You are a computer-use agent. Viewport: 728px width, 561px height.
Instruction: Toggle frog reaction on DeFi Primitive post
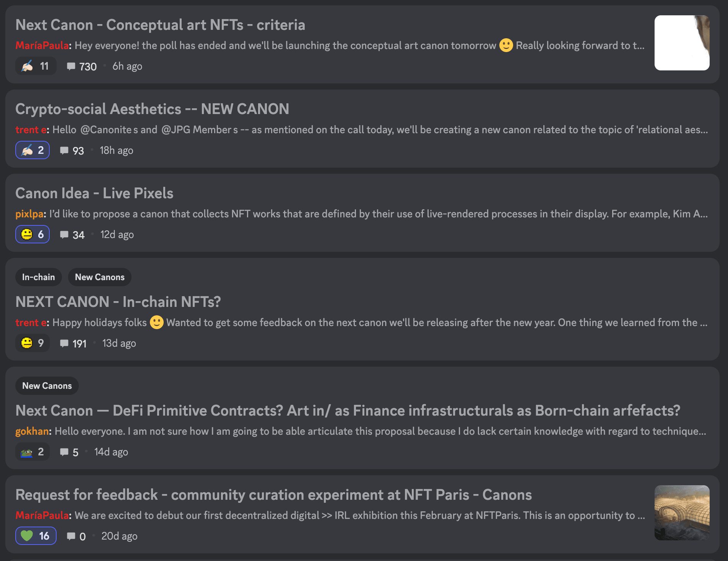[x=32, y=452]
